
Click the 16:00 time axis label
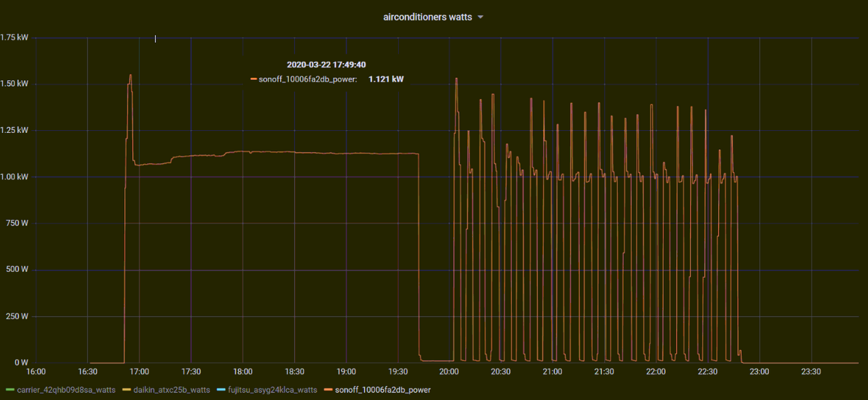click(35, 372)
